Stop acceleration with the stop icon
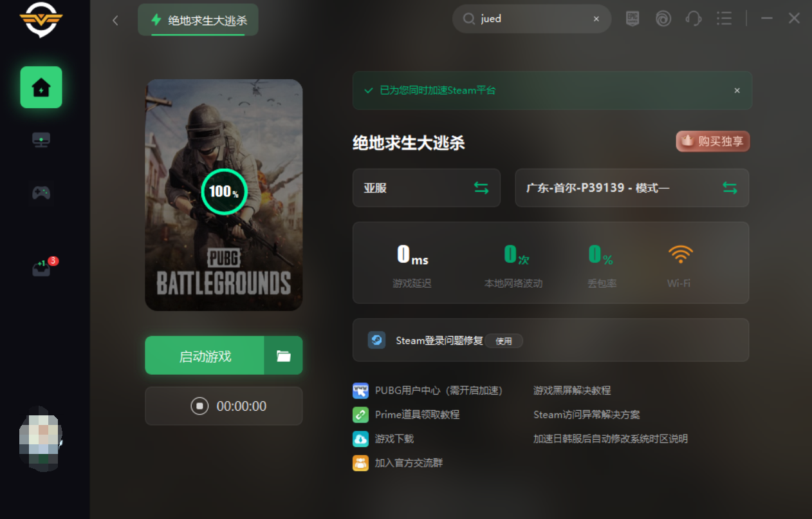The image size is (812, 519). [x=199, y=406]
